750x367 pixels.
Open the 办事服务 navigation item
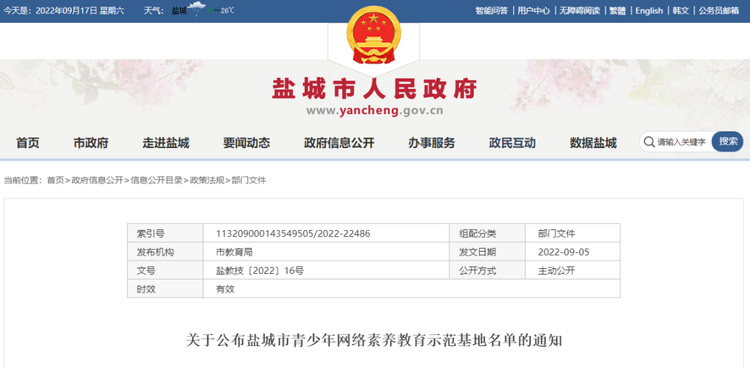[x=431, y=143]
